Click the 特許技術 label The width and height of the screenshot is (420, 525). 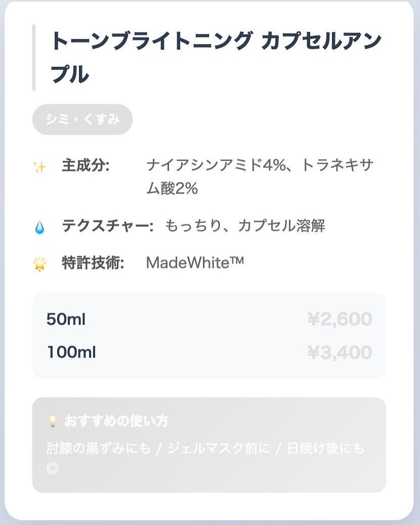pos(93,263)
